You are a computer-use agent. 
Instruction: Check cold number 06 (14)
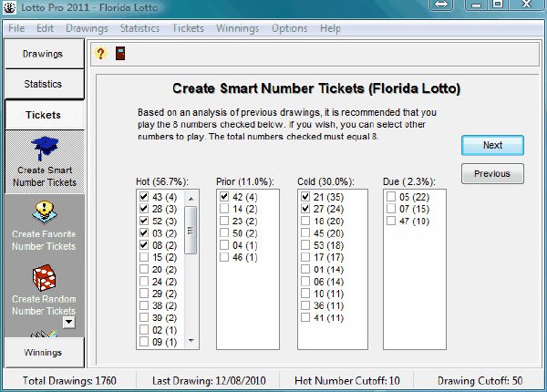coord(305,282)
